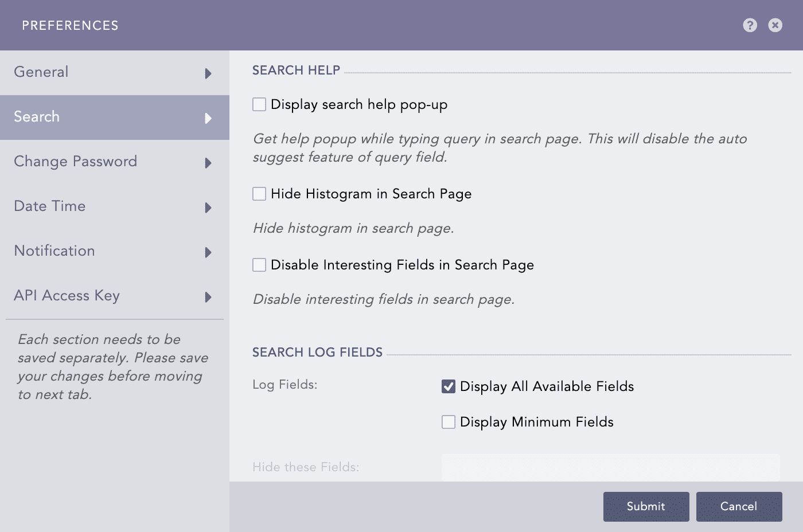Enable 'Disable Interesting Fields in Search Page'
The image size is (803, 532).
click(x=259, y=265)
